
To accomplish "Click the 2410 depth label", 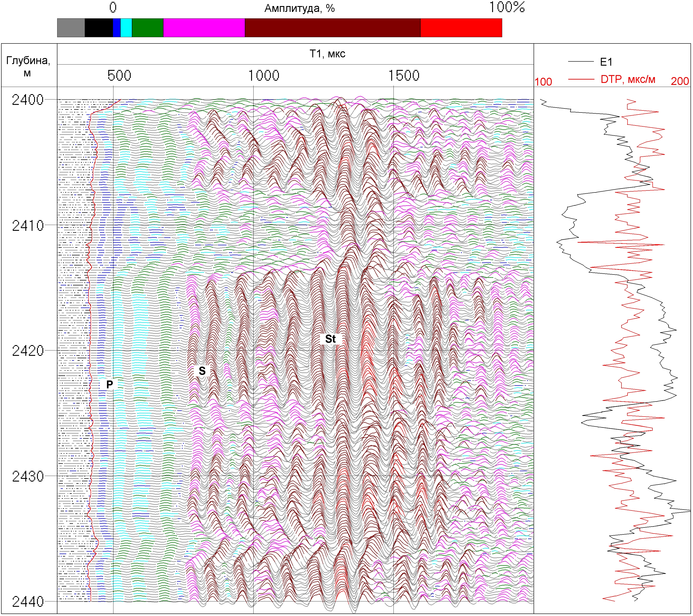I will point(28,226).
